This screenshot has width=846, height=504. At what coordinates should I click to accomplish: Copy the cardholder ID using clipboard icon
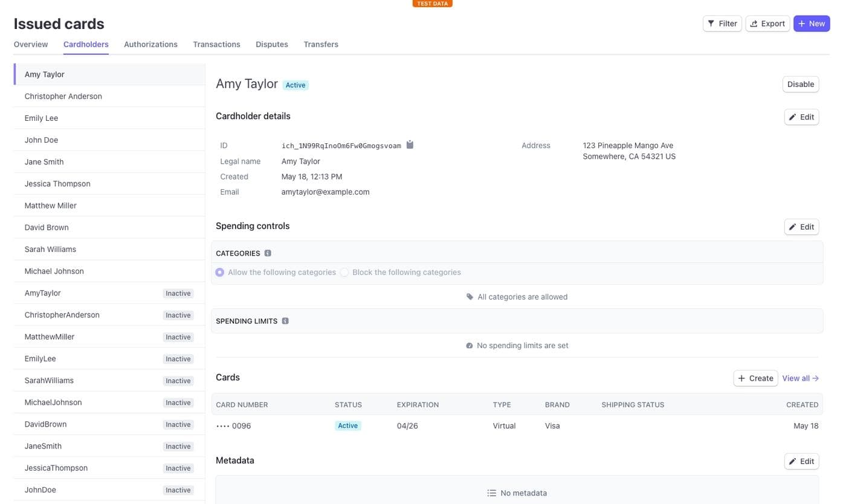pos(409,144)
